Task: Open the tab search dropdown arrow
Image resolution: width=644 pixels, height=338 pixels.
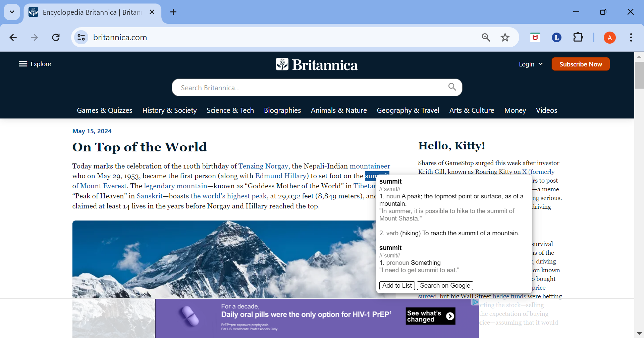Action: tap(12, 12)
